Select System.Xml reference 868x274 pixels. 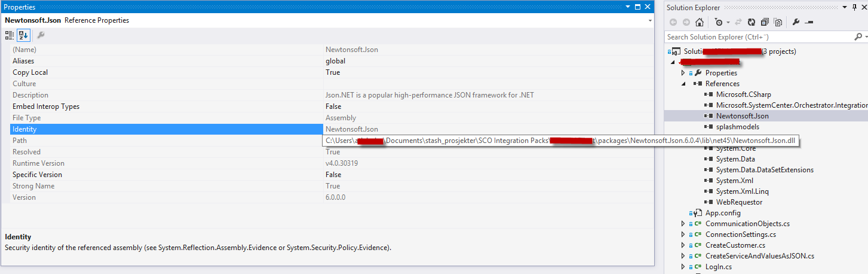pos(735,181)
